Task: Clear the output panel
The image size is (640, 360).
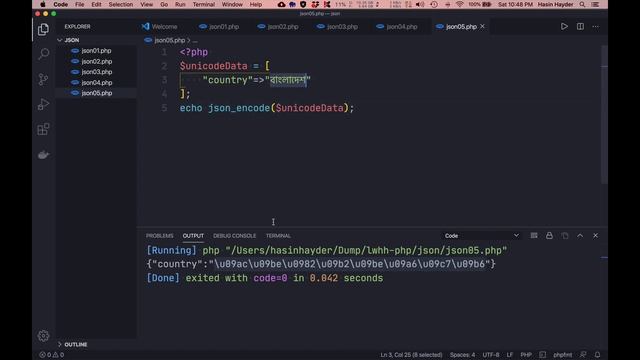Action: (x=534, y=236)
